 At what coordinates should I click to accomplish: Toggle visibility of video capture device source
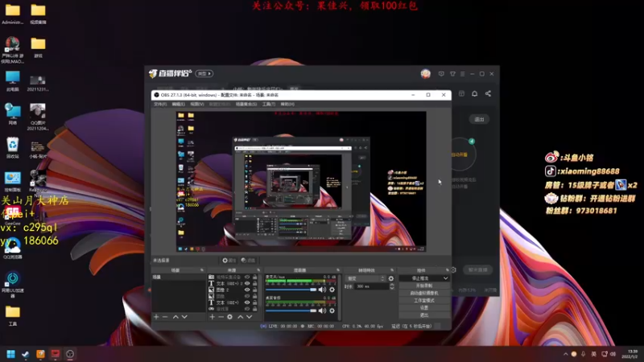point(247,277)
